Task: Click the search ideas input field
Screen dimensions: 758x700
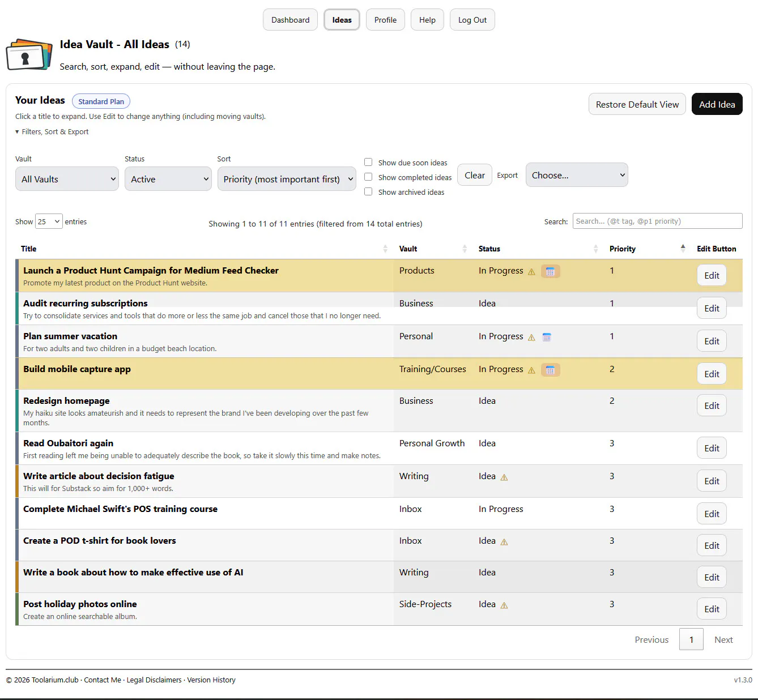Action: 657,221
